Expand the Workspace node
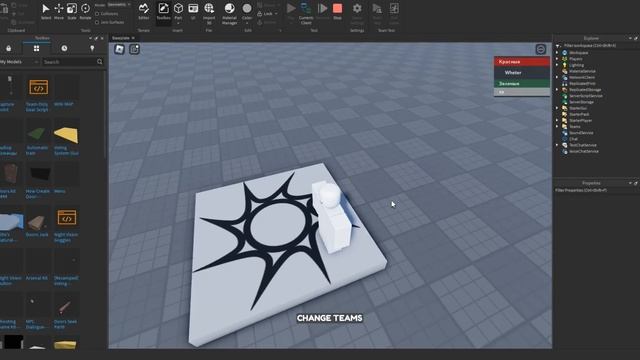The height and width of the screenshot is (360, 640). click(557, 53)
